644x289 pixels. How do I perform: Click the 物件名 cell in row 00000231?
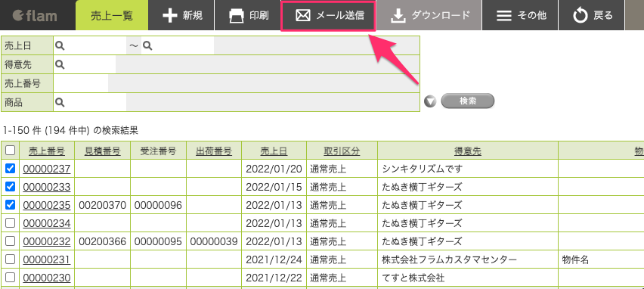[x=575, y=259]
